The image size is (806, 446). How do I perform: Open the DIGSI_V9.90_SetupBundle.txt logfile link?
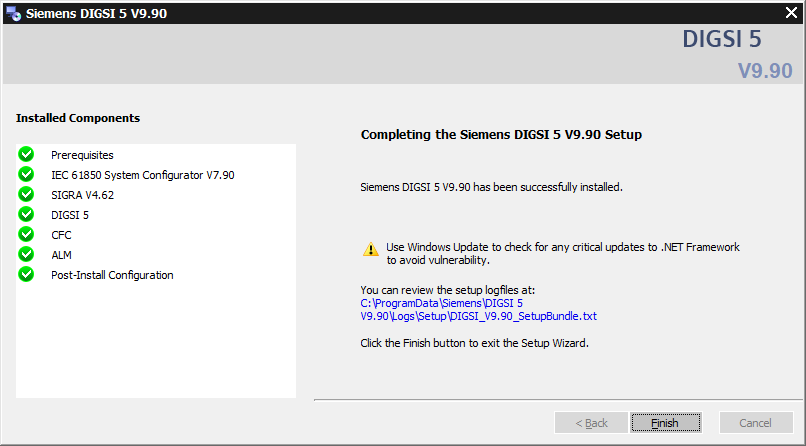tap(479, 310)
